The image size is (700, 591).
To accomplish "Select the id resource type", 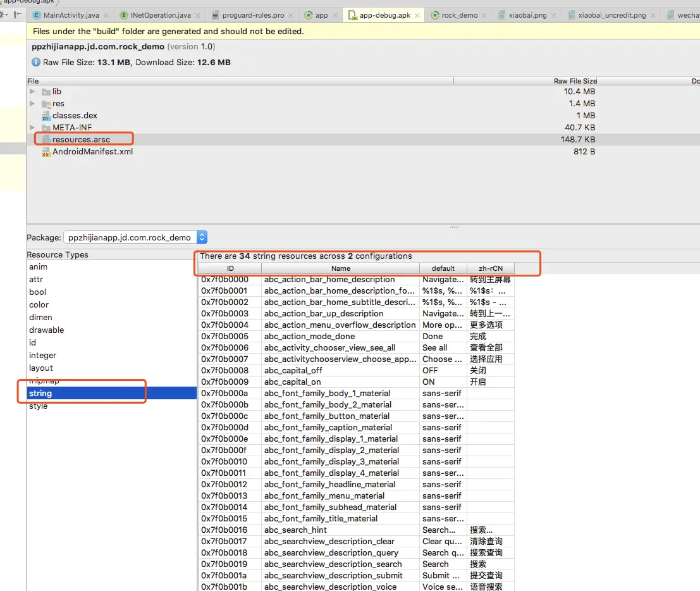I will [111, 342].
